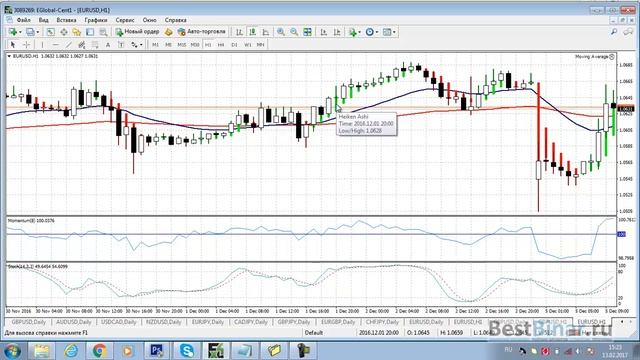Open the Strategy Tester icon

click(103, 32)
